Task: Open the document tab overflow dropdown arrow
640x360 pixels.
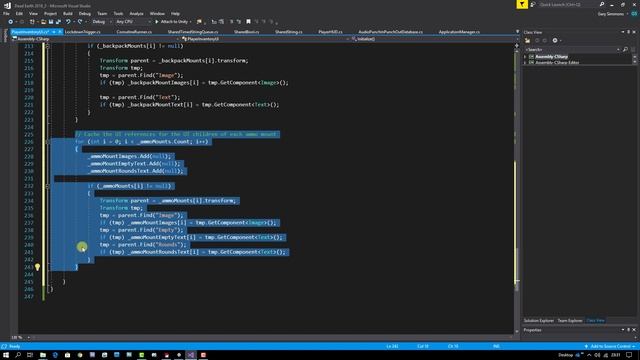Action: pos(517,32)
